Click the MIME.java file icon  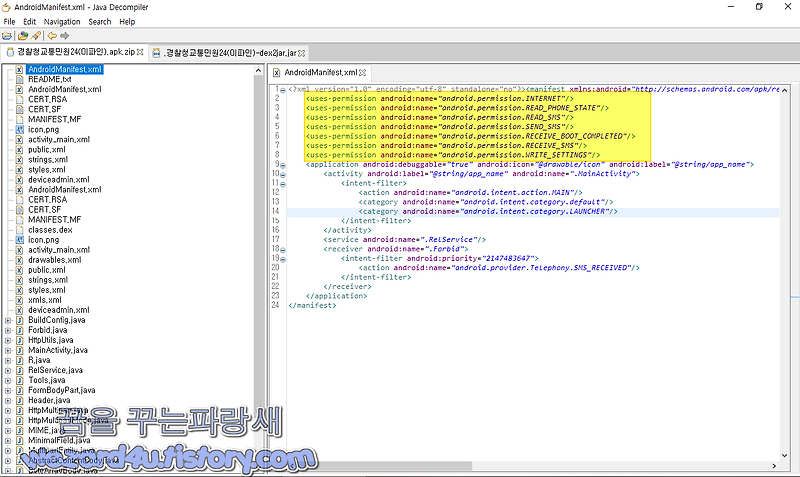(x=19, y=431)
